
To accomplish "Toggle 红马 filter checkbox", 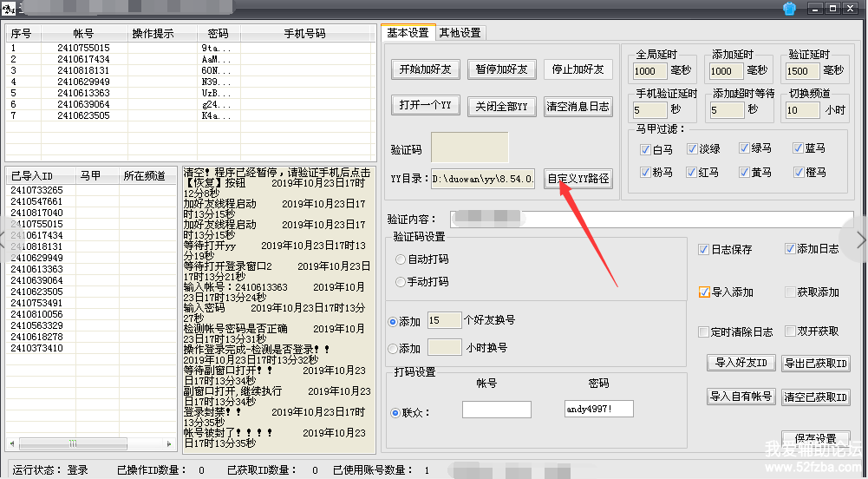I will (691, 172).
